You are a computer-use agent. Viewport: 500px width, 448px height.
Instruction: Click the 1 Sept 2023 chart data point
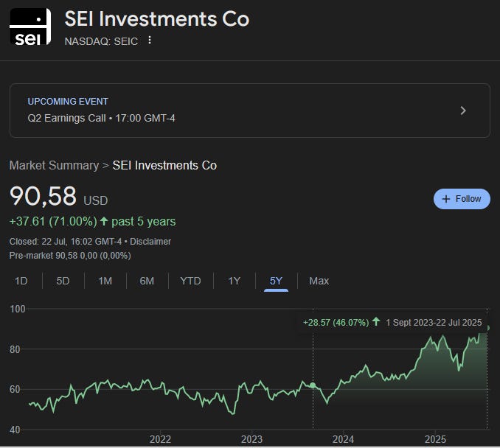point(313,385)
